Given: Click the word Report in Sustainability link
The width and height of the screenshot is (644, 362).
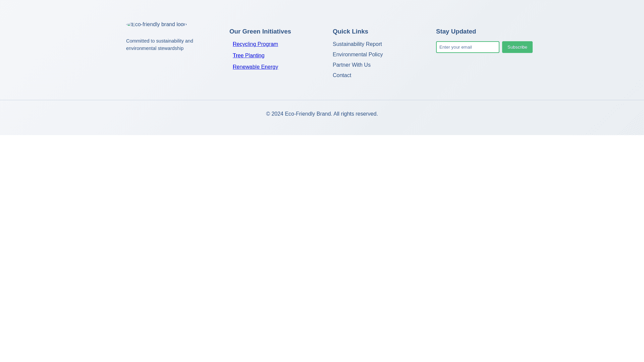Looking at the screenshot, I should pyautogui.click(x=374, y=44).
